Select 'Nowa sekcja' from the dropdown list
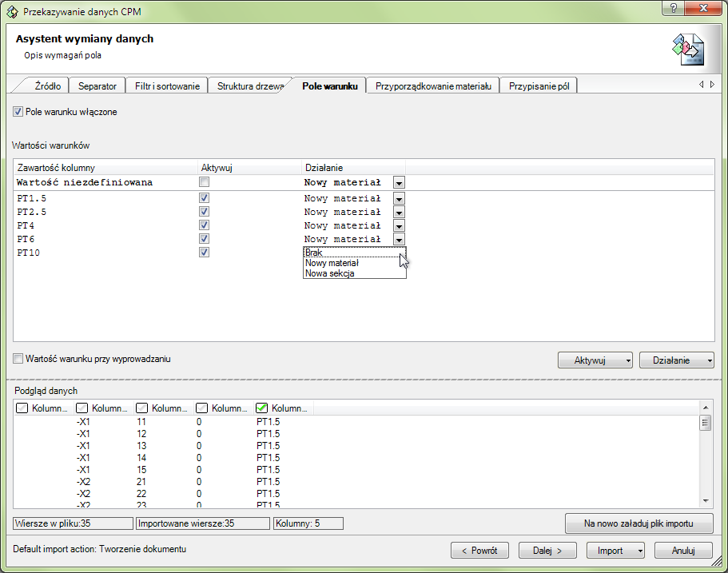The height and width of the screenshot is (573, 728). [355, 273]
